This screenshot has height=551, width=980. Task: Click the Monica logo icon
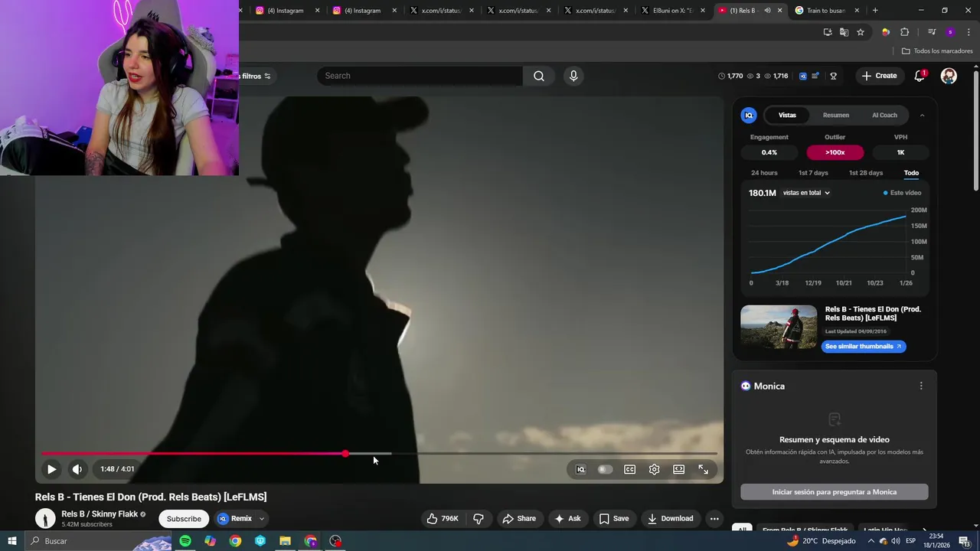click(746, 386)
